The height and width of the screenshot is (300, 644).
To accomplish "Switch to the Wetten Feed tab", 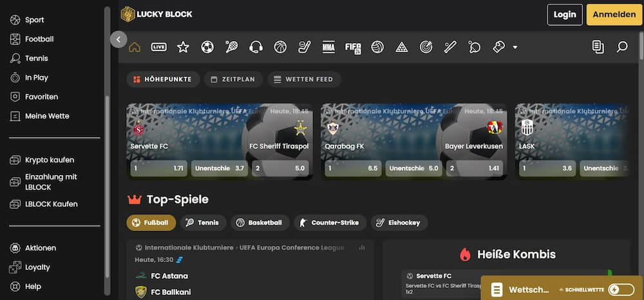I will pos(304,79).
